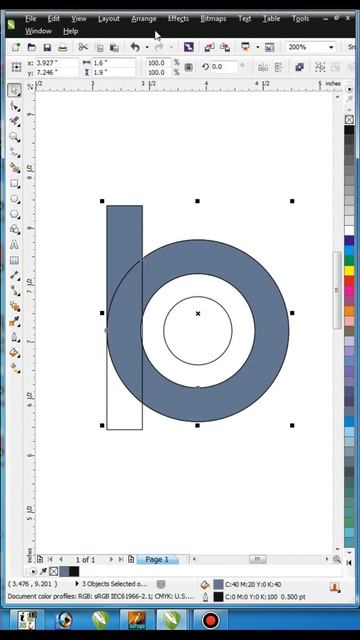The width and height of the screenshot is (360, 640).
Task: Switch to the Page 1 tab
Action: tap(157, 559)
